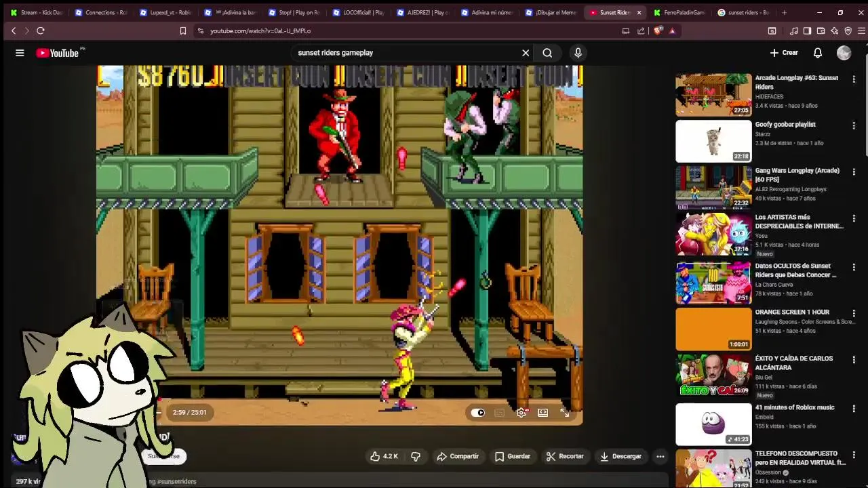Enter fullscreen mode in the player
This screenshot has width=868, height=488.
pyautogui.click(x=565, y=412)
